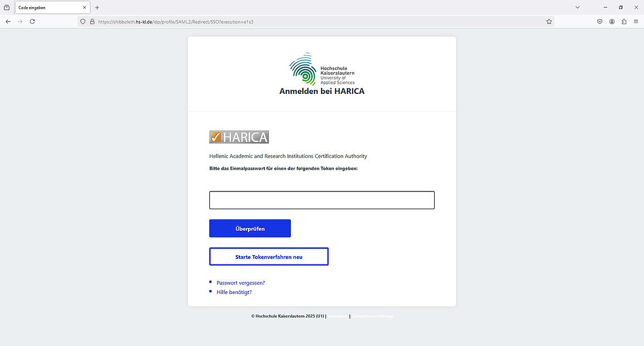Viewport: 644px width, 346px height.
Task: Open the Firefox View icon
Action: point(7,8)
